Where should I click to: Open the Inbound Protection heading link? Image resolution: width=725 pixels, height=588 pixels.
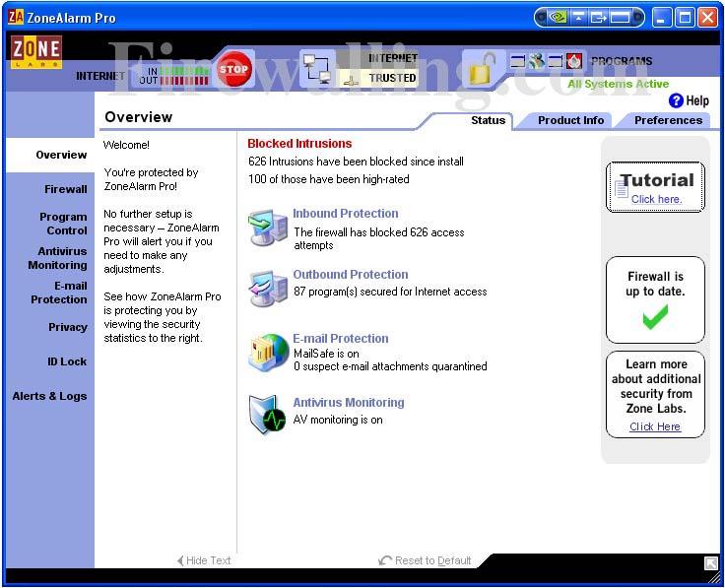point(346,214)
